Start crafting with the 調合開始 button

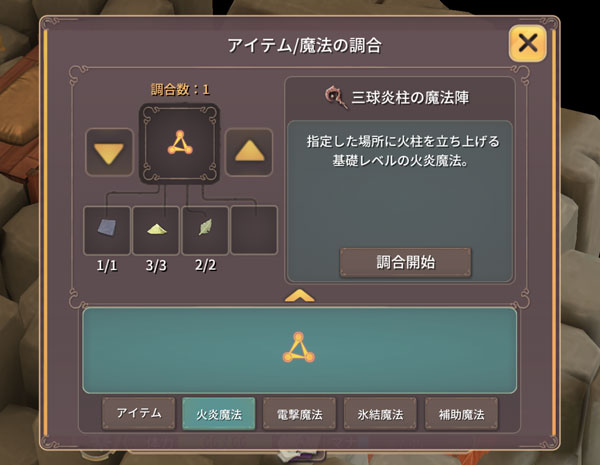(x=406, y=263)
